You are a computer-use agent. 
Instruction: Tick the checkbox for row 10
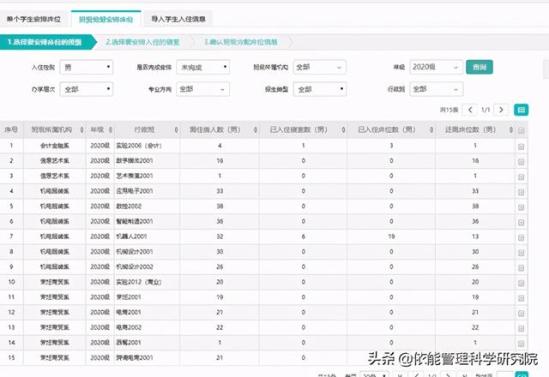coord(521,283)
